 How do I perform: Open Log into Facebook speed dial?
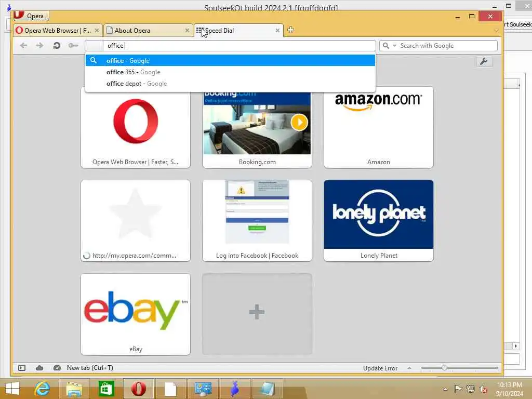(257, 220)
